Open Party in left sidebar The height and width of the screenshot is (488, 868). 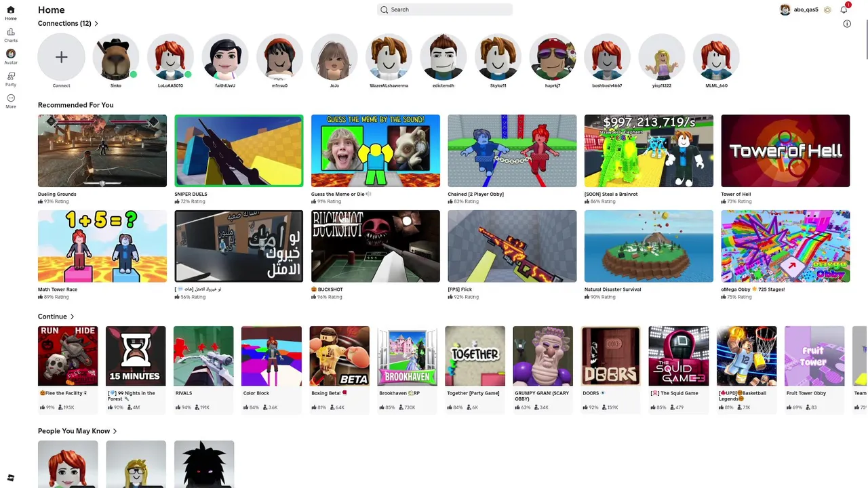pos(11,79)
